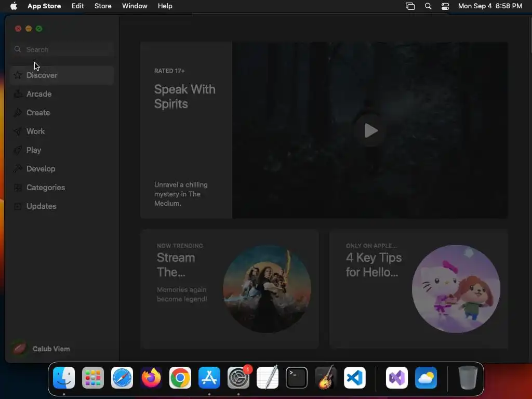Select the Develop hammer icon
Viewport: 532px width, 399px height.
click(18, 169)
